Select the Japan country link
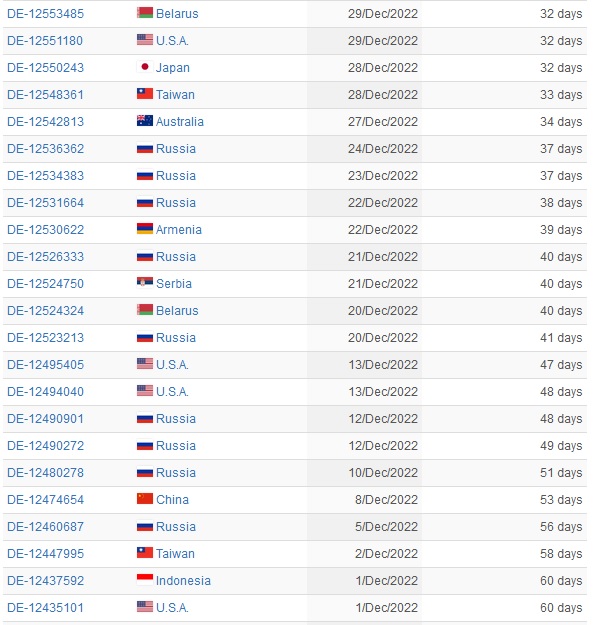This screenshot has width=597, height=625. pos(173,68)
